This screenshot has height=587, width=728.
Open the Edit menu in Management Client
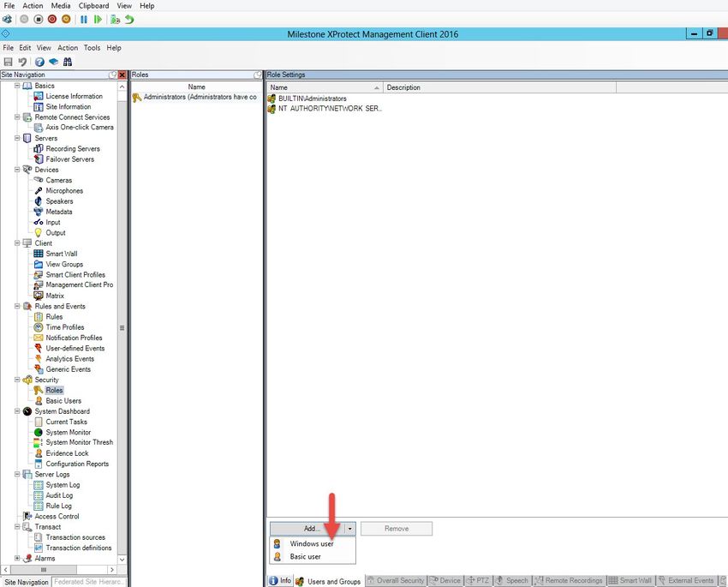(25, 48)
